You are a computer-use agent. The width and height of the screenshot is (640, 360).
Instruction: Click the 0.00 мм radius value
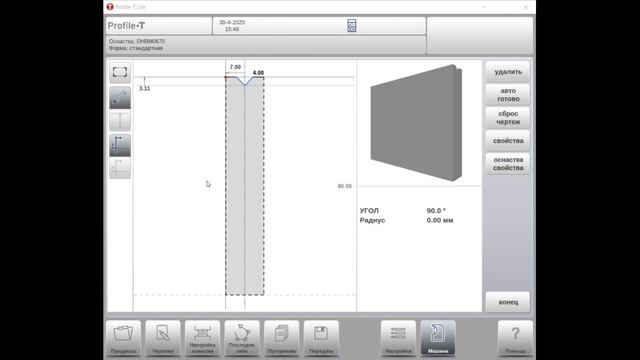pyautogui.click(x=440, y=220)
